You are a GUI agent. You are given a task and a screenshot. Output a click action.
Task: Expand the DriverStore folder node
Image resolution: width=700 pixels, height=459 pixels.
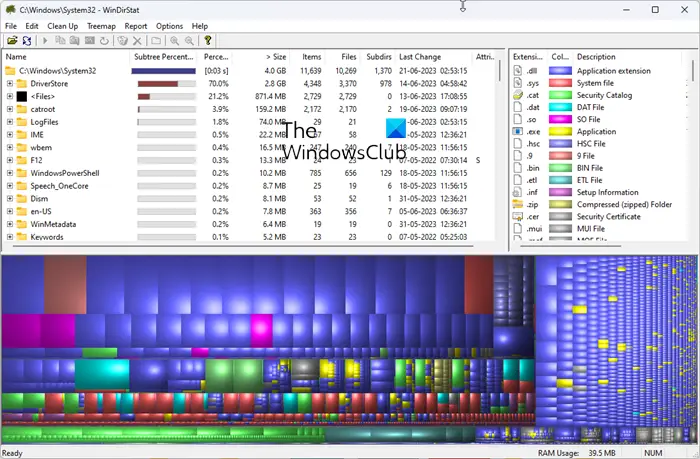(9, 83)
